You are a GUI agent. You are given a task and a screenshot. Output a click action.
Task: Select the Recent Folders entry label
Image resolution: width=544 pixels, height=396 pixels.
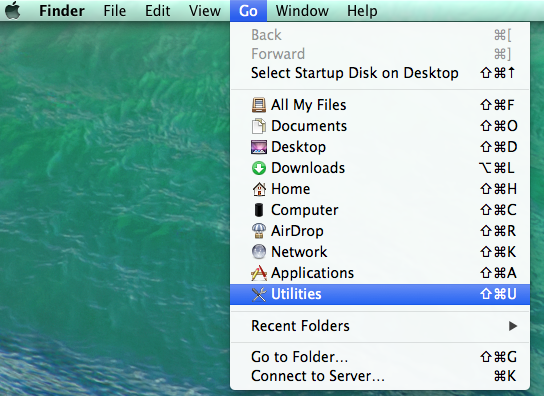pos(300,326)
